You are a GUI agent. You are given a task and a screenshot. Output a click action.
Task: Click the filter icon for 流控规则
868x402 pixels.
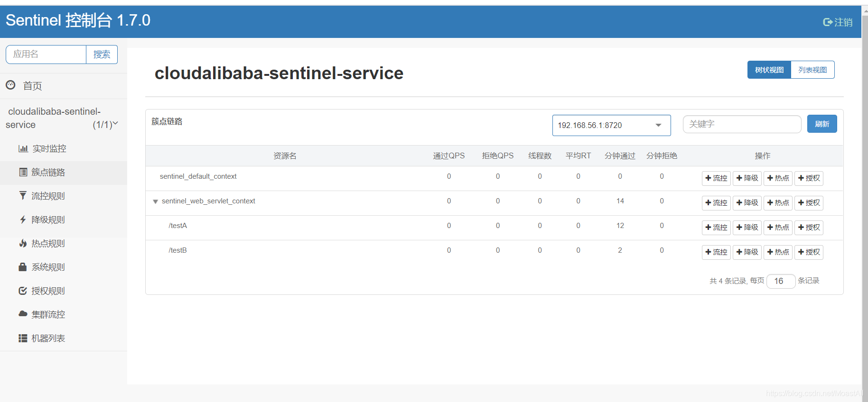point(23,195)
